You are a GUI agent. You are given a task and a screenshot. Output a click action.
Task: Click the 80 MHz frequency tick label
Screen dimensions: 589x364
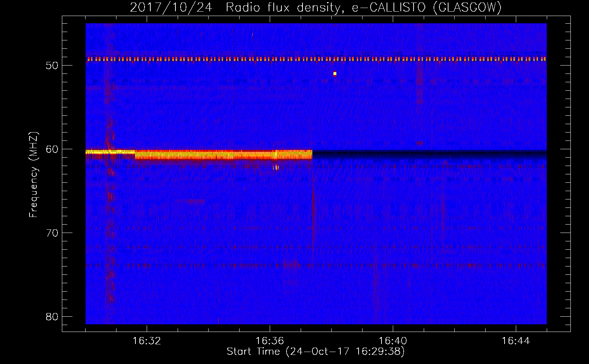(x=52, y=317)
